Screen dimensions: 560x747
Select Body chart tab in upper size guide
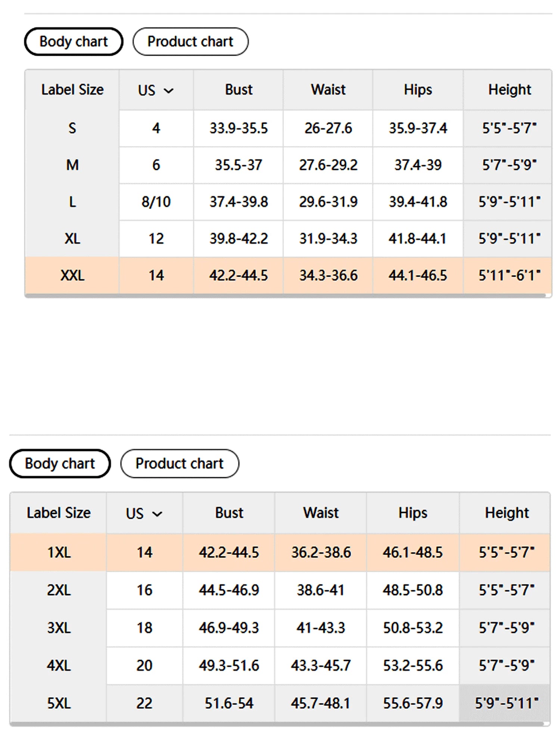[74, 41]
